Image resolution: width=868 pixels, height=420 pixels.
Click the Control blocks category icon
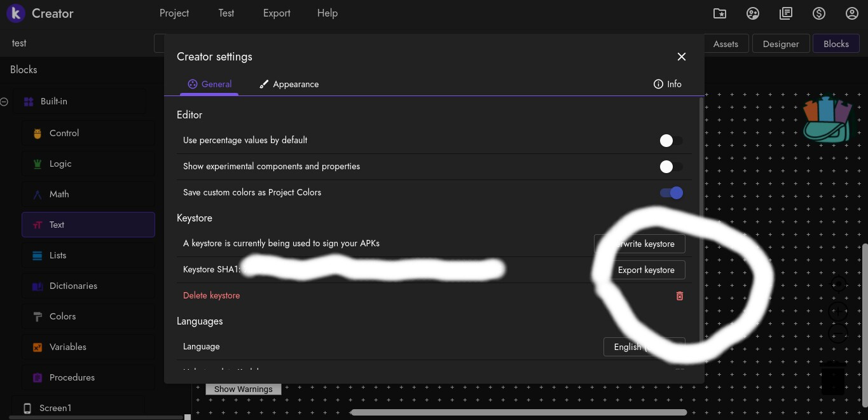tap(37, 133)
